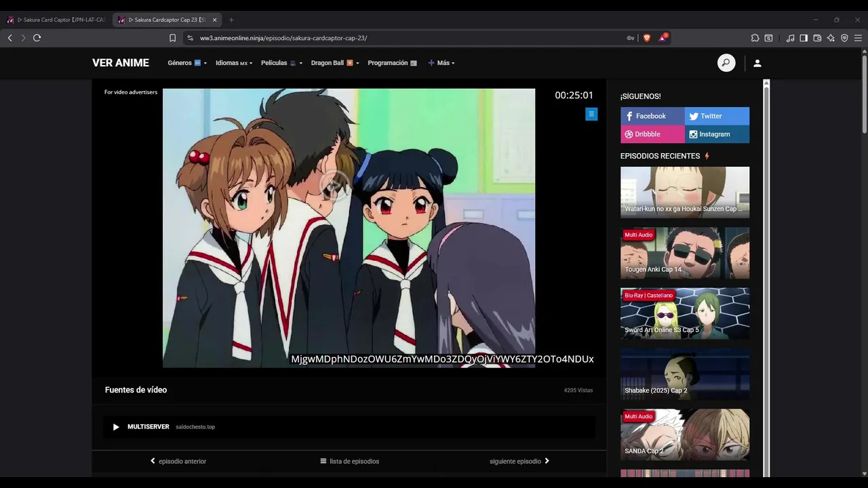Click the password key icon in the address bar
Viewport: 868px width, 488px height.
click(x=631, y=38)
